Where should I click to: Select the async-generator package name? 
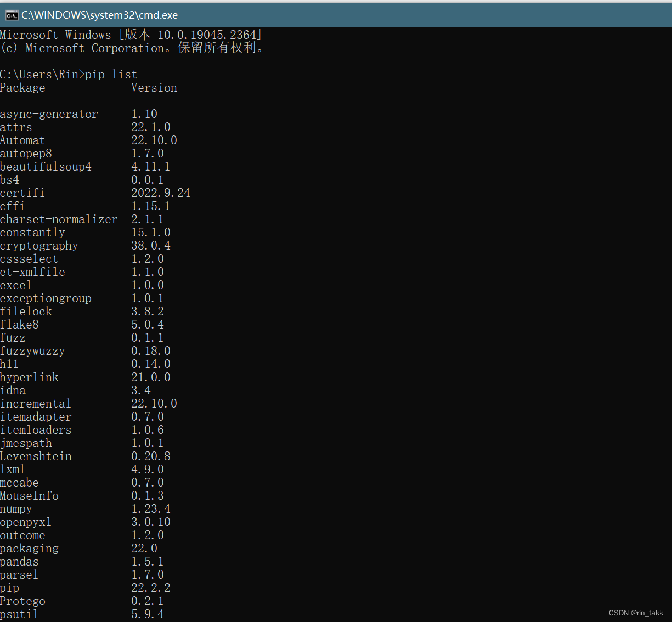tap(49, 114)
